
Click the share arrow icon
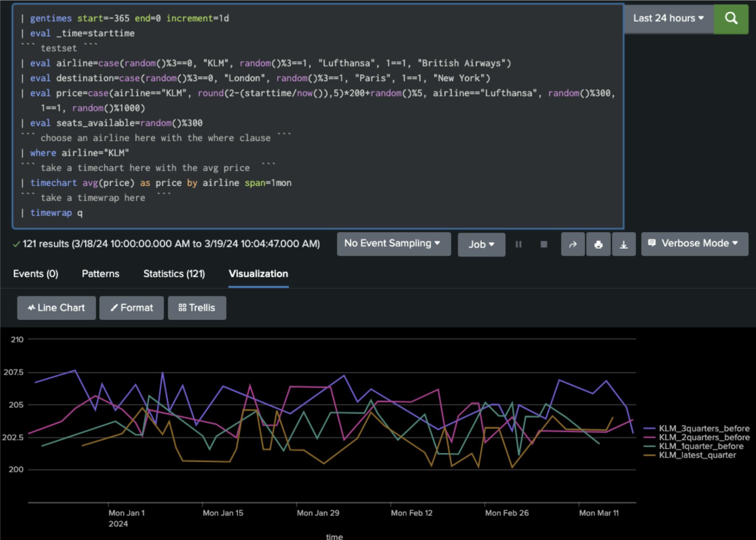573,244
